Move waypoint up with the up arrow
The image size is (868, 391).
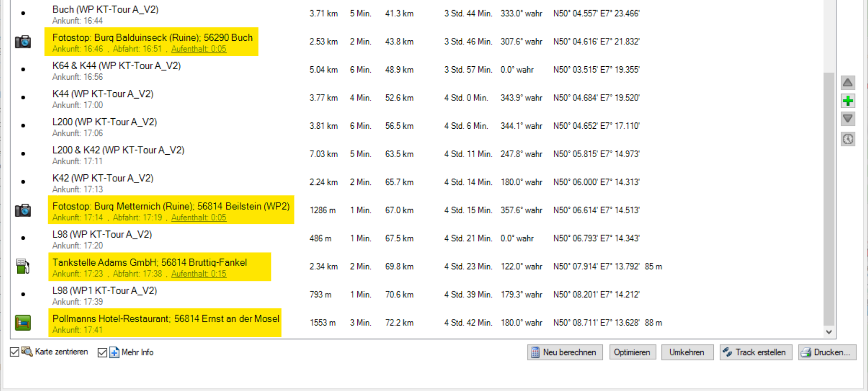point(848,83)
